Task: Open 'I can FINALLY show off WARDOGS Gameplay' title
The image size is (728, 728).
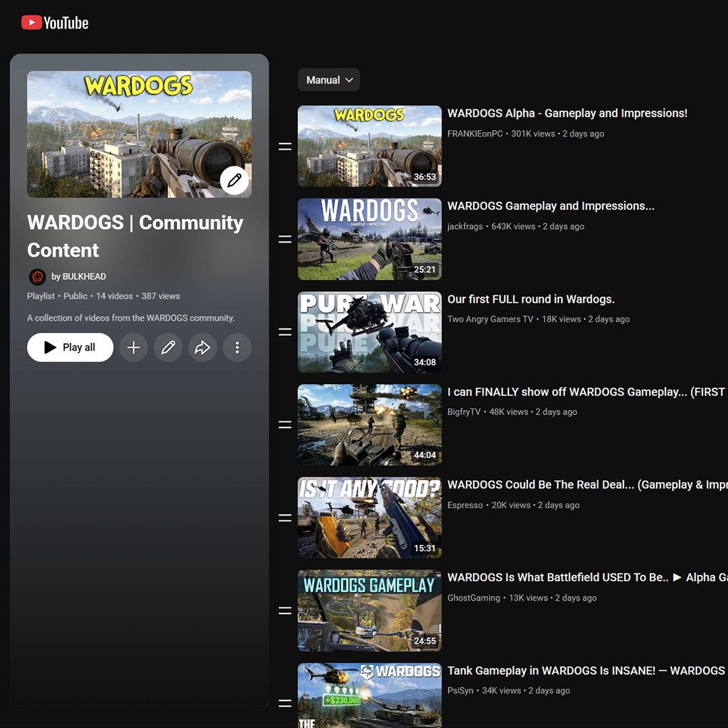Action: (587, 392)
